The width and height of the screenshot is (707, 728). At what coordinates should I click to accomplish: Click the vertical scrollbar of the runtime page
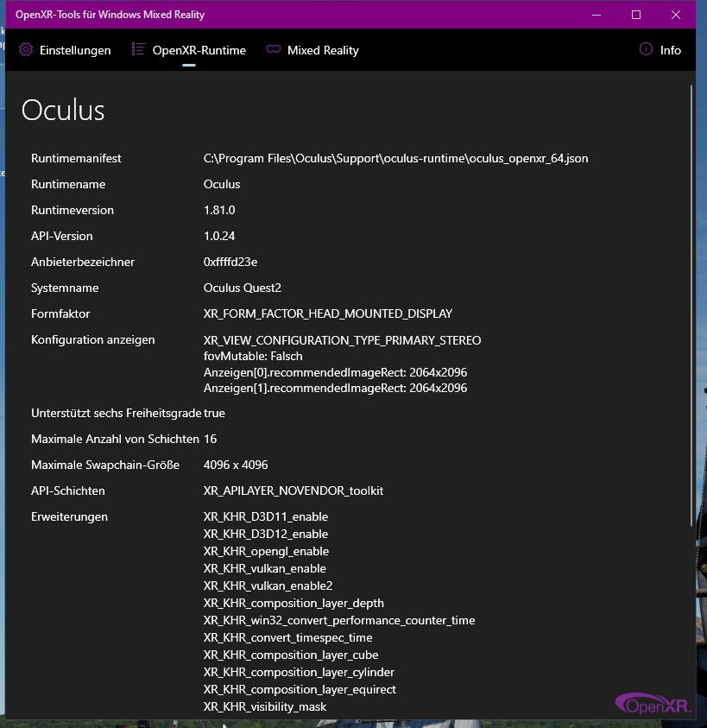point(691,305)
